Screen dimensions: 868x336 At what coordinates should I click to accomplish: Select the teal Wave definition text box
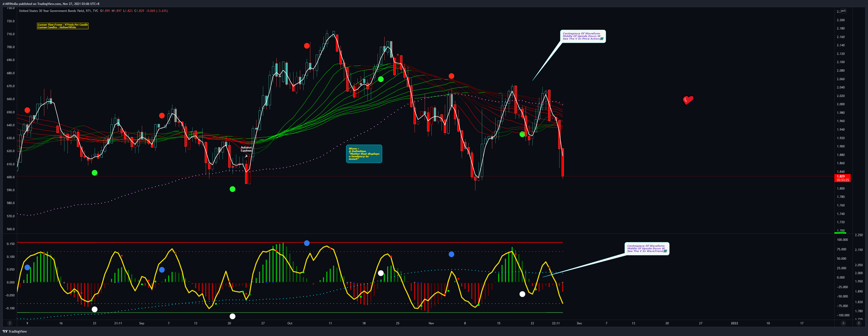pyautogui.click(x=364, y=154)
